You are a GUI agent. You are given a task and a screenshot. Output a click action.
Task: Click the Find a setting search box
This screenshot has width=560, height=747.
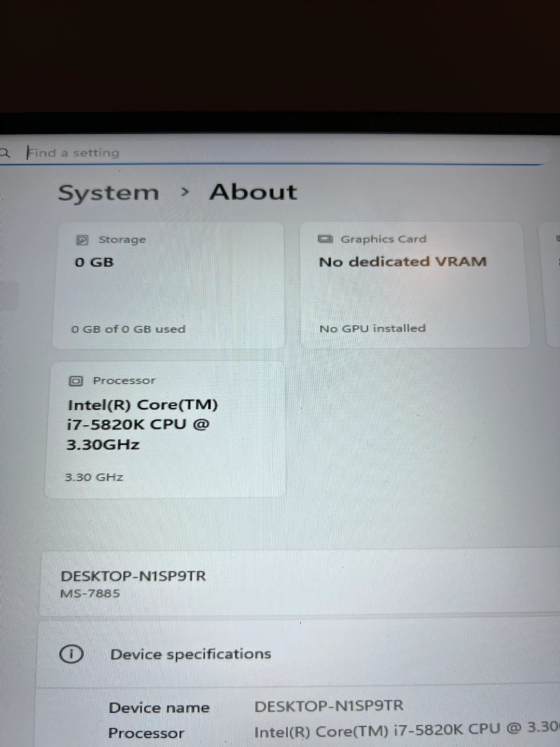click(272, 153)
